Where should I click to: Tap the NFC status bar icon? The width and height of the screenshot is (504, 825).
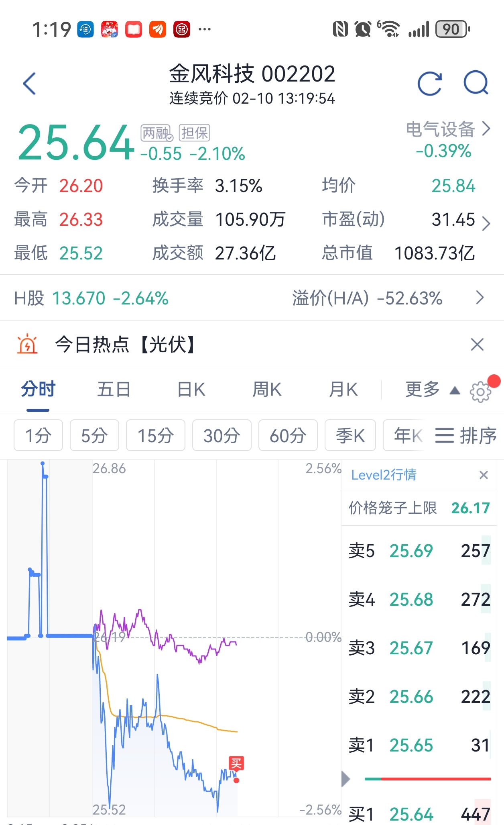(340, 29)
